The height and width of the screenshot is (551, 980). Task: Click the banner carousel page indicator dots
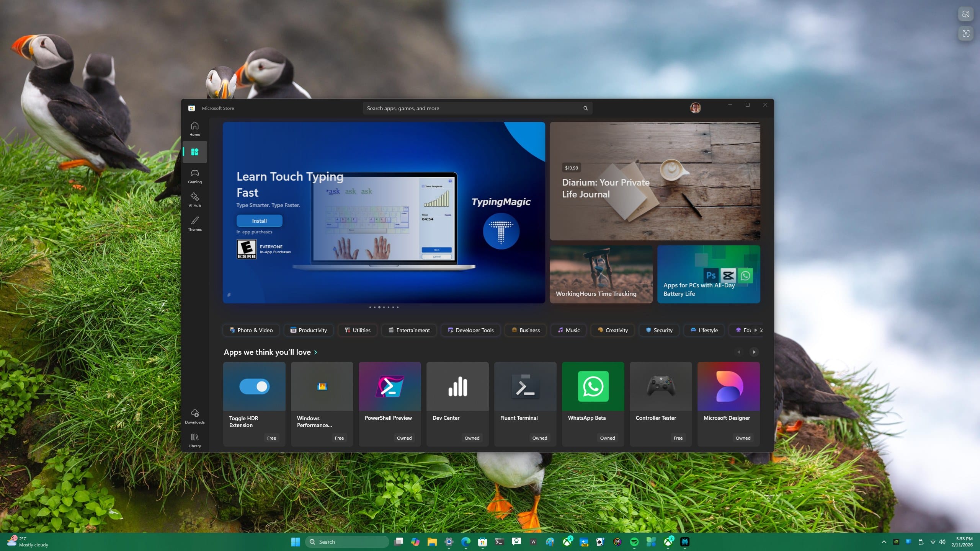coord(384,307)
